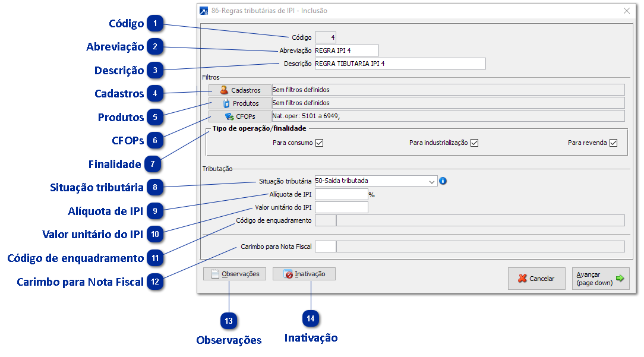Click the Cancelar button

click(x=536, y=279)
